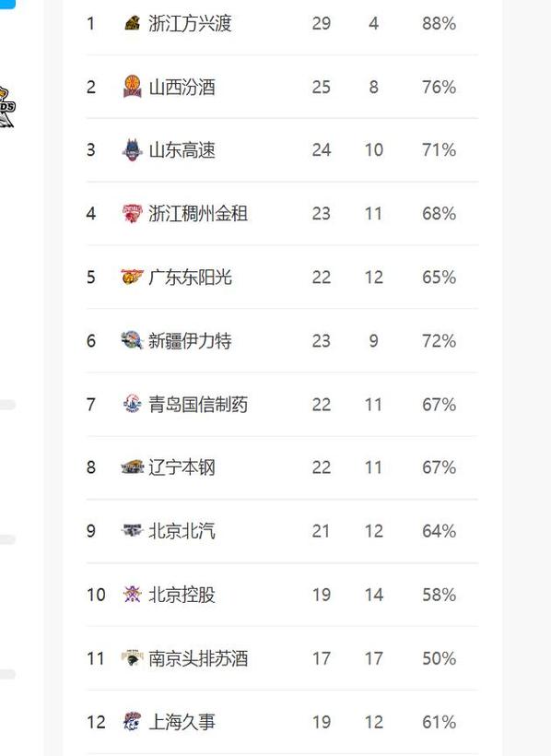Click the 上海久事 team logo
551x756 pixels.
coord(130,722)
